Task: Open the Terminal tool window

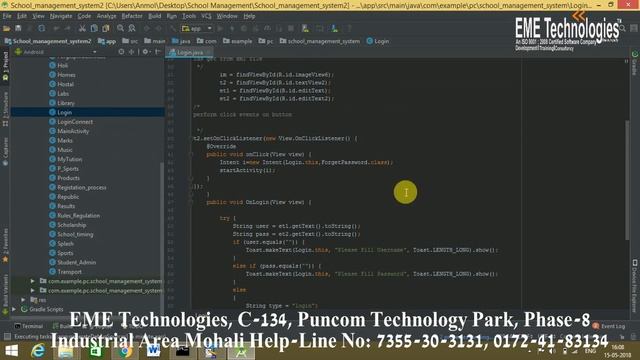Action: tap(29, 326)
